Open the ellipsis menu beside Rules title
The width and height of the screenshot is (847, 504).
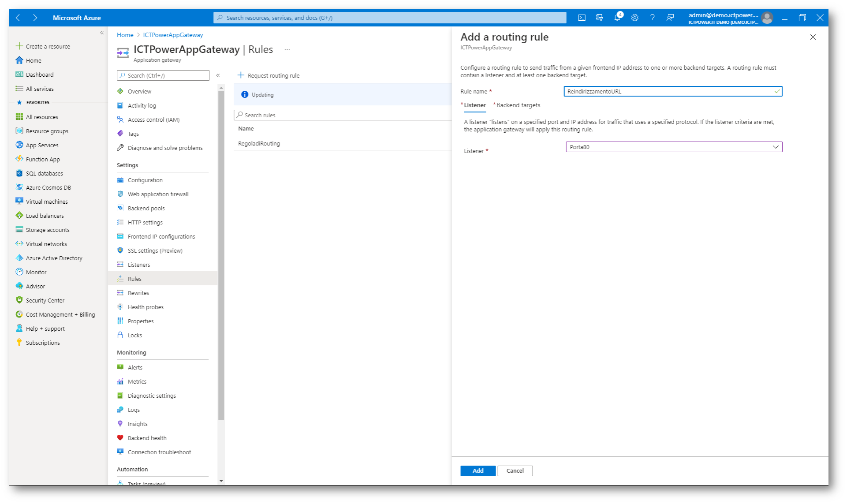tap(287, 49)
